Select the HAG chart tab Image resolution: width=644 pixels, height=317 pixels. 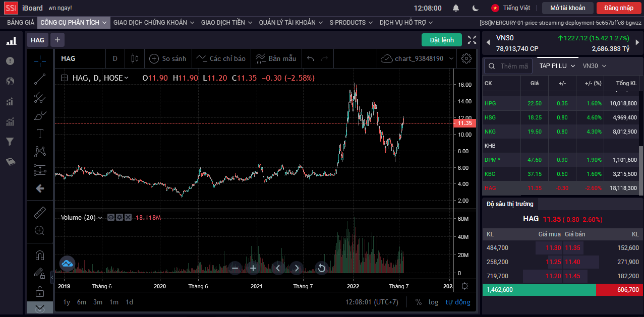click(x=37, y=40)
